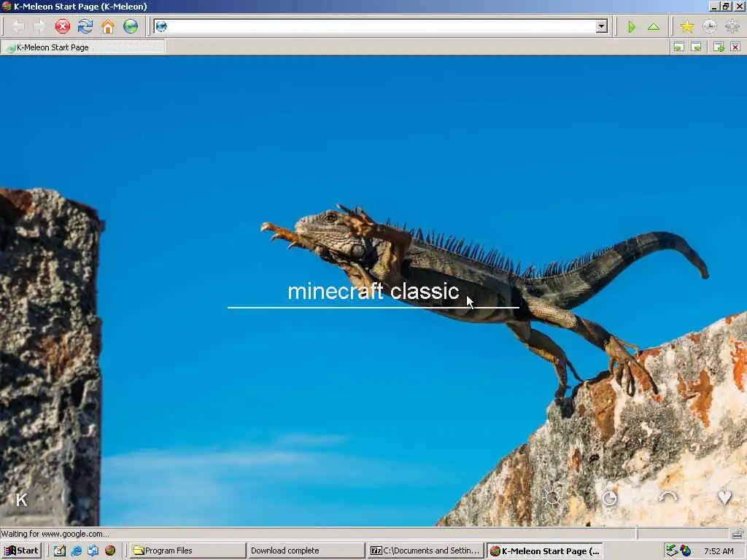
Task: Switch to Download complete taskbar window
Action: pos(306,551)
